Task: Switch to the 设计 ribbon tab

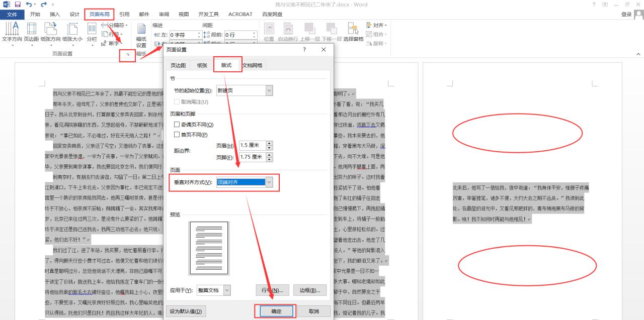Action: (x=74, y=14)
